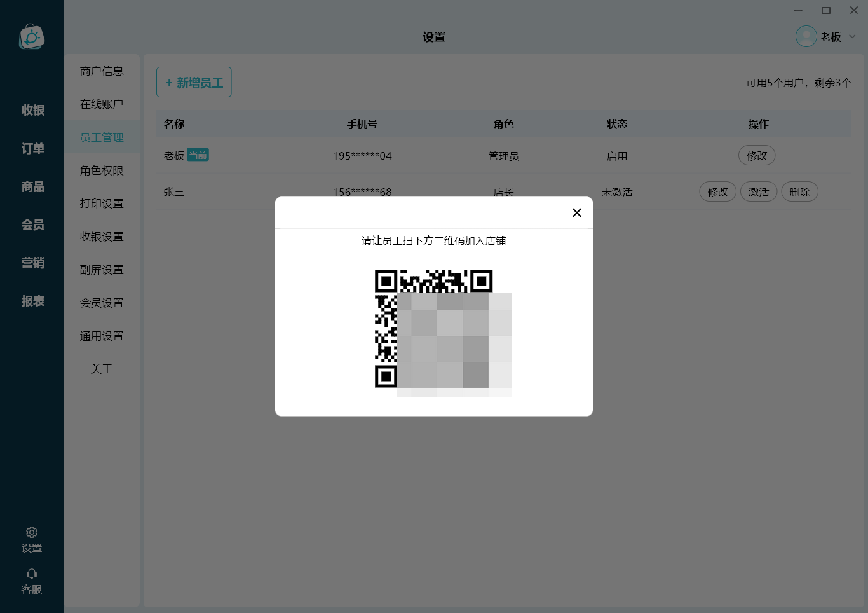Screen dimensions: 868x613
Task: Close the QR code dialog
Action: [576, 212]
